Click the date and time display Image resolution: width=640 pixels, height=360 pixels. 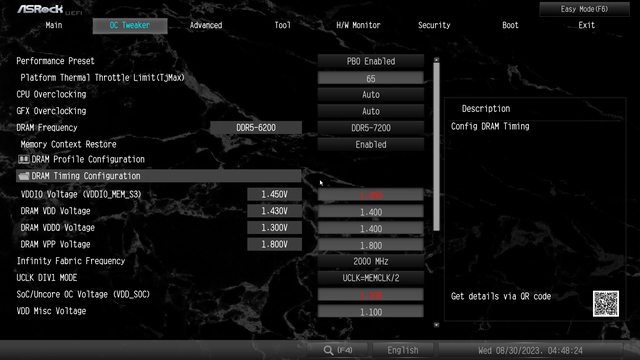pos(530,350)
